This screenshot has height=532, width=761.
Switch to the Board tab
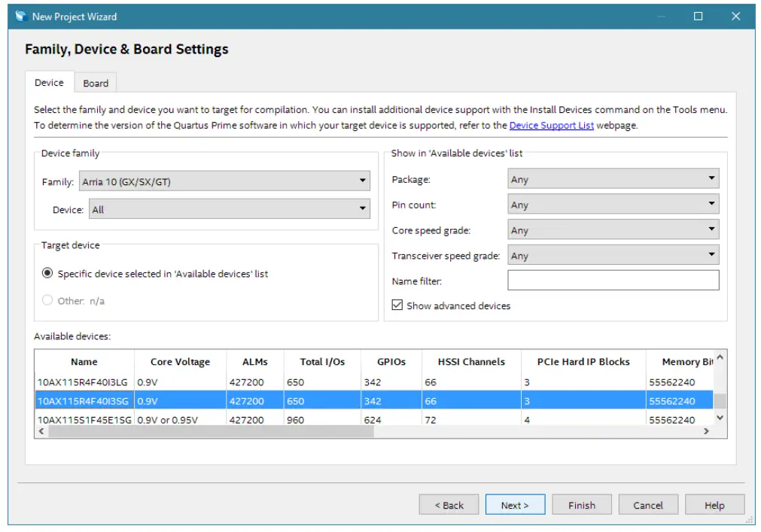pyautogui.click(x=96, y=84)
